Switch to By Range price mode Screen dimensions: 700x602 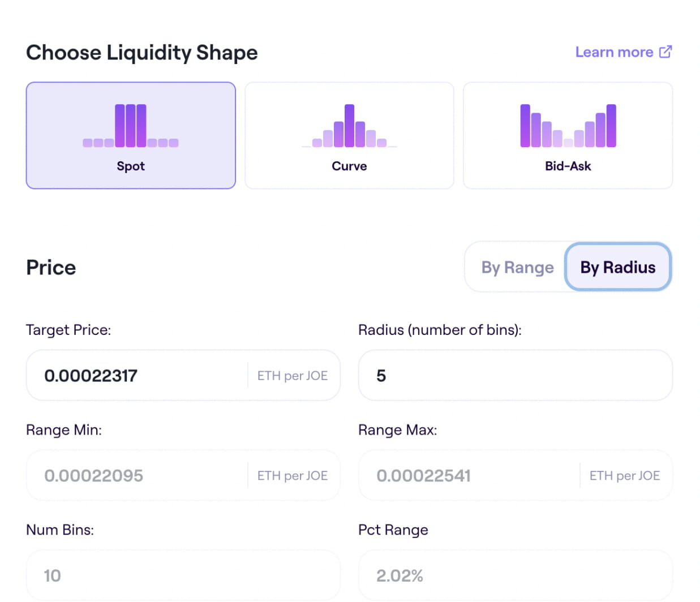point(517,268)
